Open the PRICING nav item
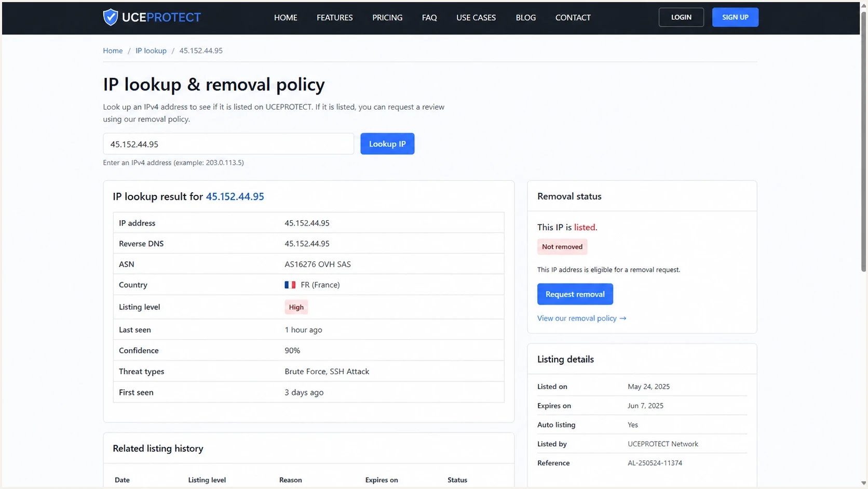Image resolution: width=868 pixels, height=489 pixels. pyautogui.click(x=387, y=18)
